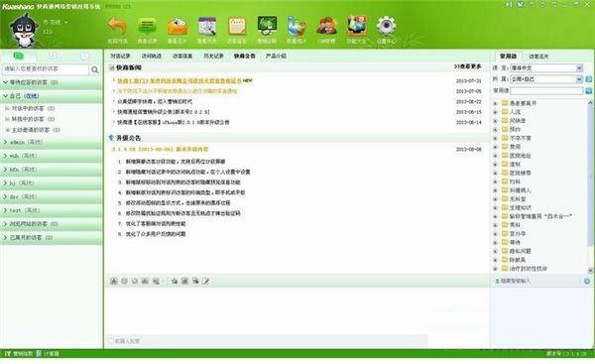Click the visitor search magnifier button
The height and width of the screenshot is (364, 595).
[x=95, y=69]
